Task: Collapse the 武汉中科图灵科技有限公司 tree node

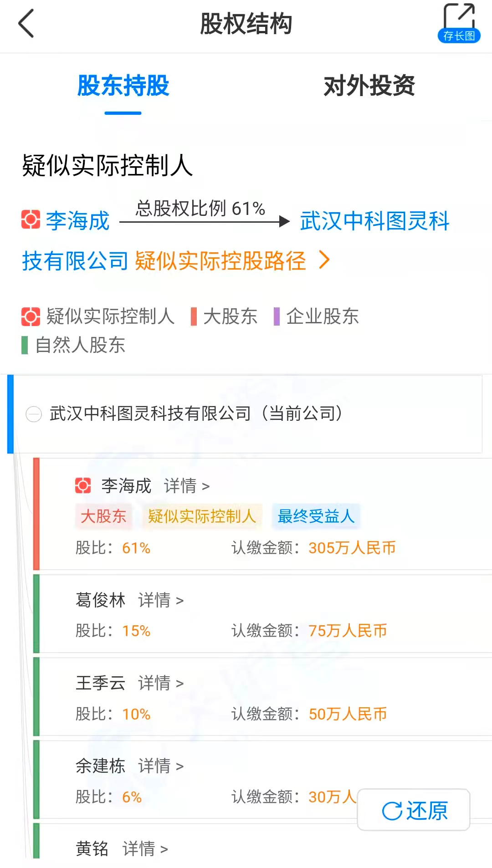Action: (x=34, y=414)
